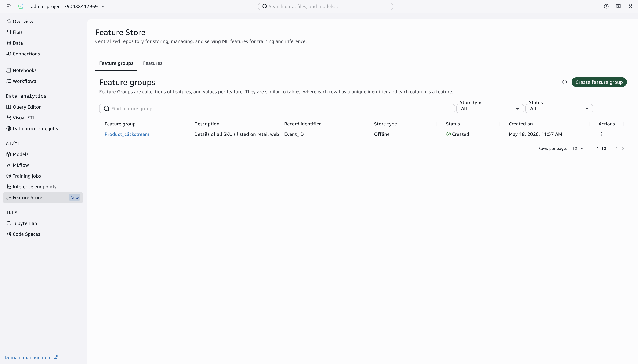Click the JupyterLab icon
This screenshot has width=638, height=364.
tap(9, 223)
